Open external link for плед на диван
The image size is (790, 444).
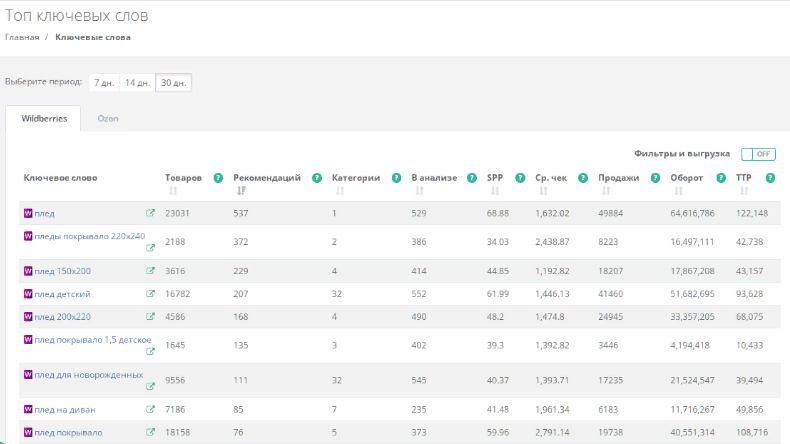point(151,409)
